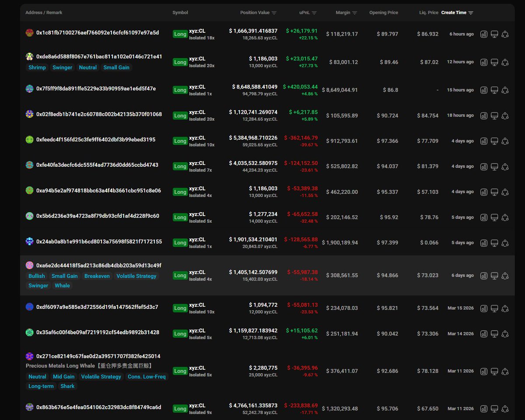Click the monitor icon for trader 0xfeedc4f156fd25c3
Viewport: 525px width, 420px height.
pyautogui.click(x=495, y=141)
